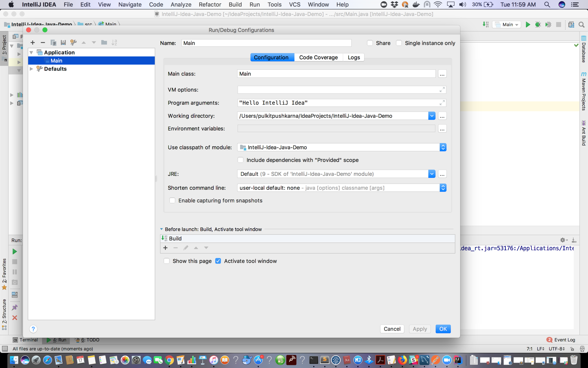Click the Name input field
The image size is (588, 368).
coord(267,43)
